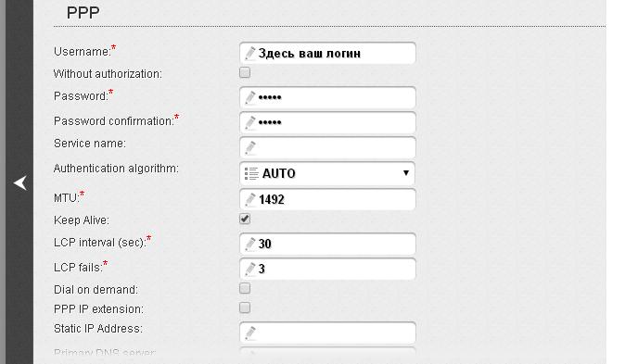Enable the Without authorization checkbox
Viewport: 638px width, 364px height.
point(245,73)
